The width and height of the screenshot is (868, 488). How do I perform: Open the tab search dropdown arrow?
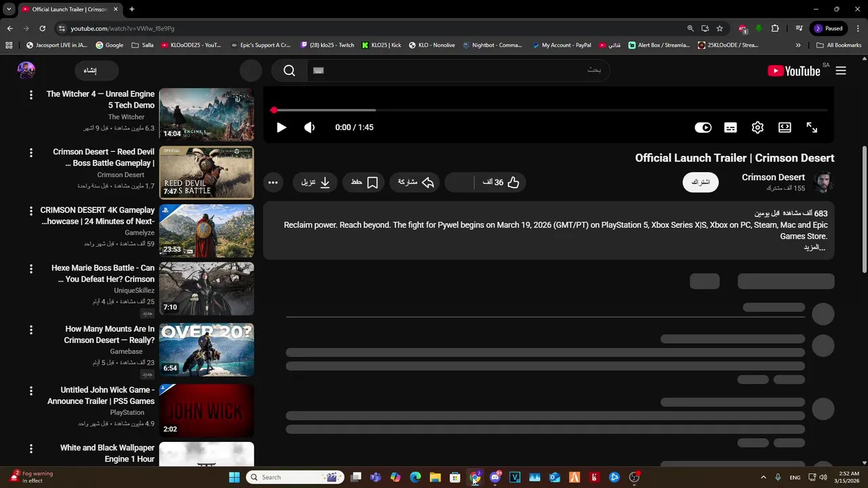[x=9, y=9]
